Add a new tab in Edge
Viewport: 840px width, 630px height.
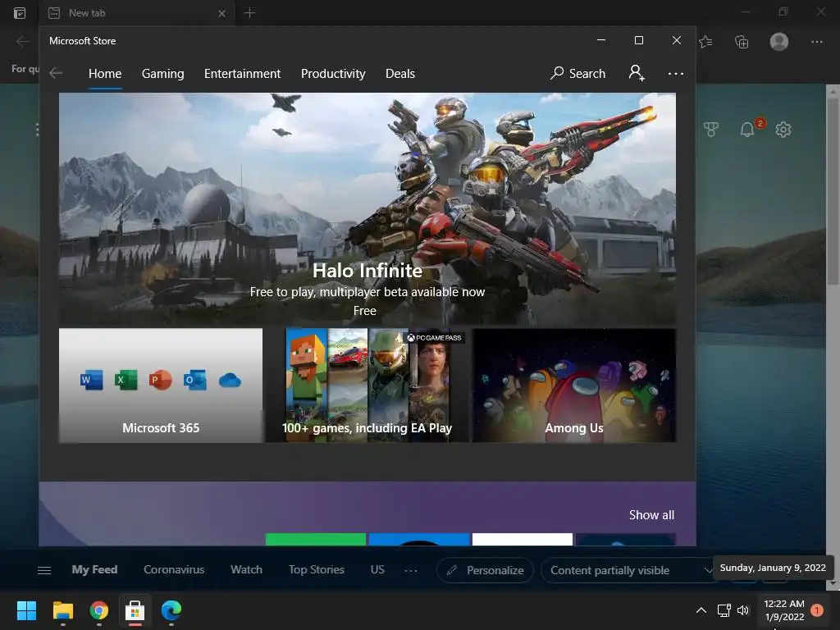(249, 13)
